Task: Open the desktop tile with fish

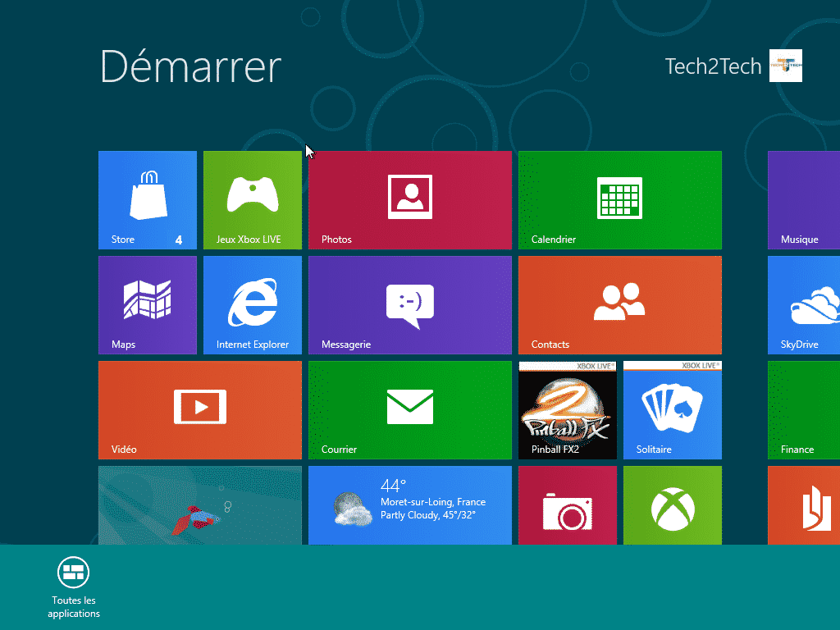Action: (200, 505)
